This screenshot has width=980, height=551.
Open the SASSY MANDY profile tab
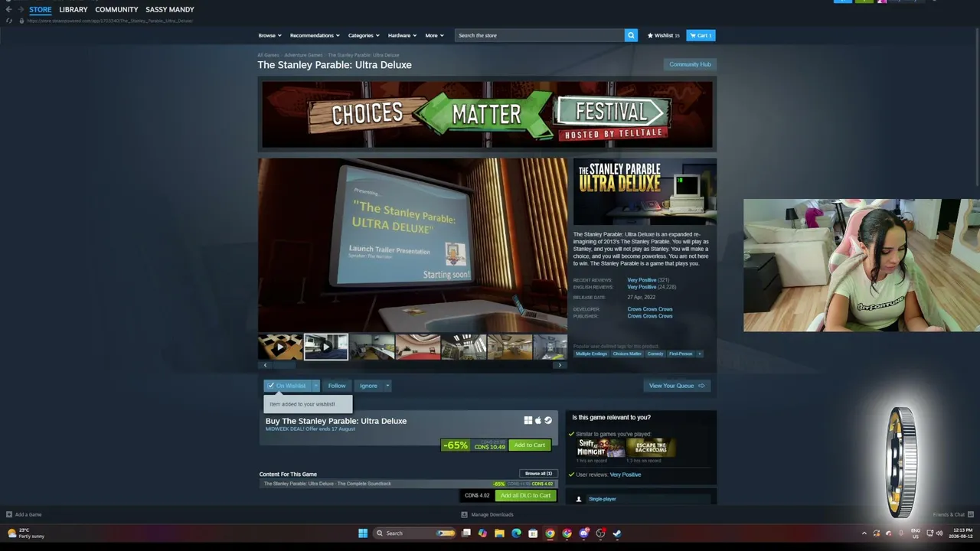(x=170, y=9)
